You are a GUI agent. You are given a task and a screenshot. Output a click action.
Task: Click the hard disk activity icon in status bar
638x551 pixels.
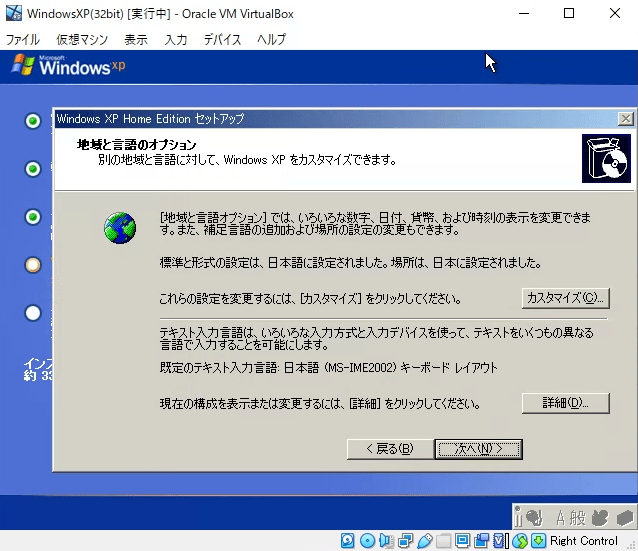tap(348, 540)
